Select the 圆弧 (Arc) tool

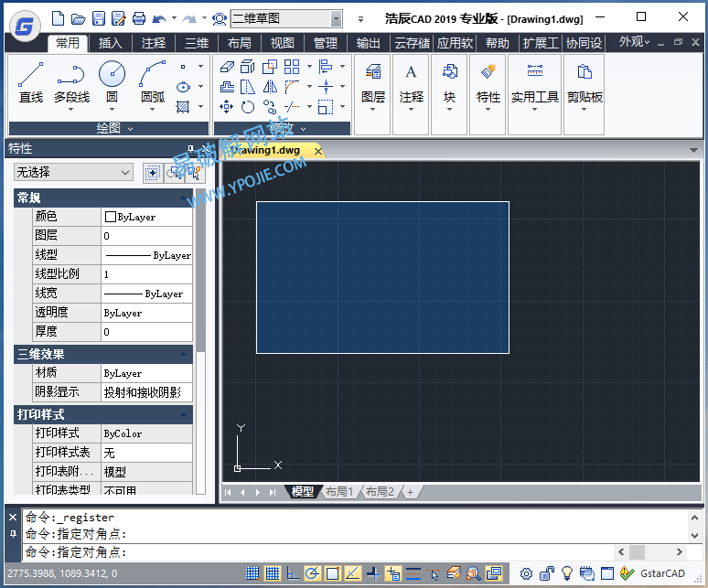pos(153,81)
